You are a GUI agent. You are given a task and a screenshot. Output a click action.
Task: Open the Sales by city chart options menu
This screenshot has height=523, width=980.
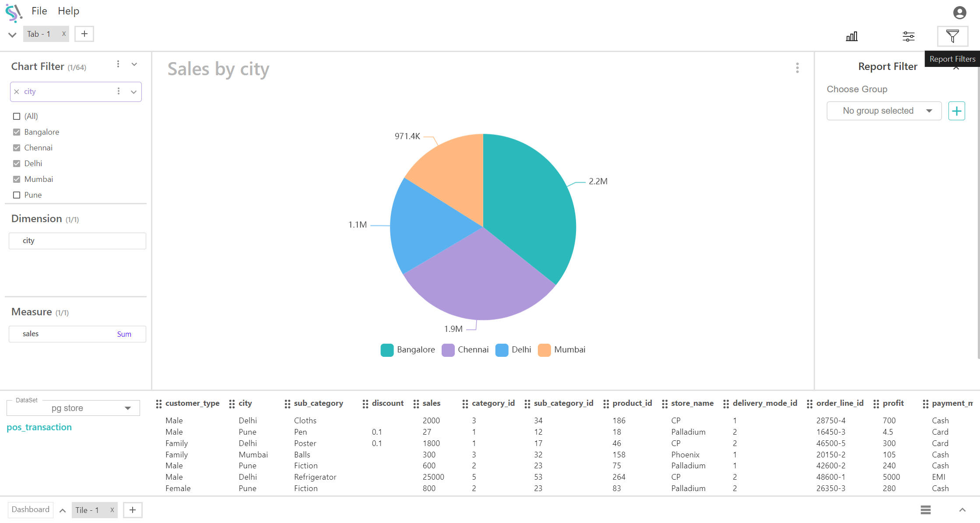(797, 68)
